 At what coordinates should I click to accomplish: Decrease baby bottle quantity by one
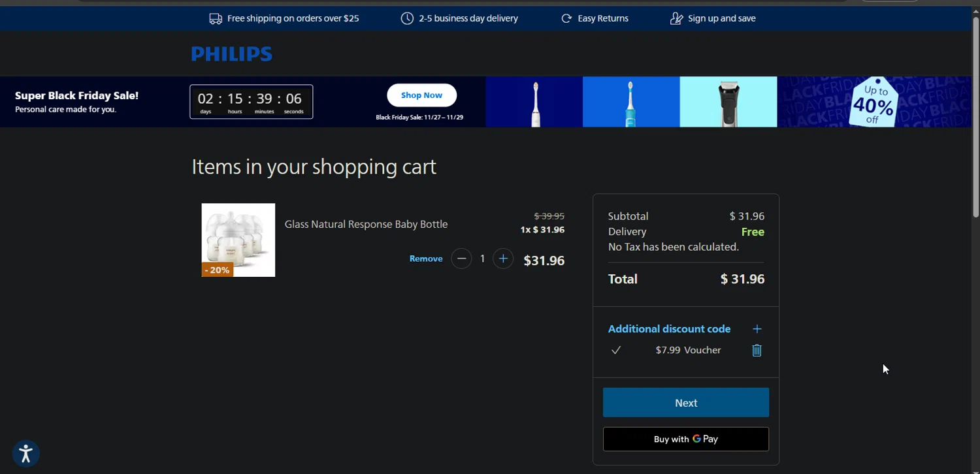461,259
